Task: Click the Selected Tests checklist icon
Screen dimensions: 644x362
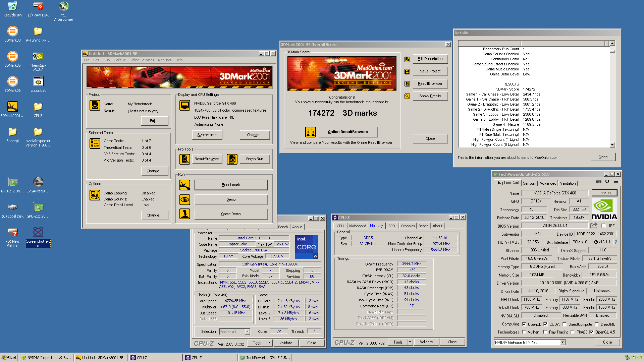Action: point(95,144)
